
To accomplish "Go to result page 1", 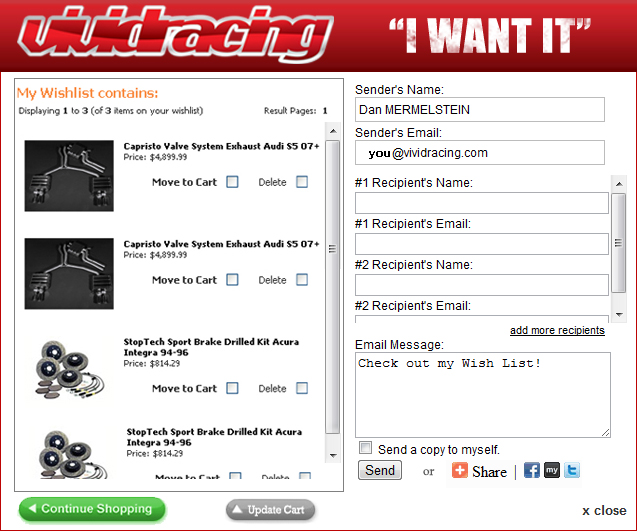I will point(325,111).
